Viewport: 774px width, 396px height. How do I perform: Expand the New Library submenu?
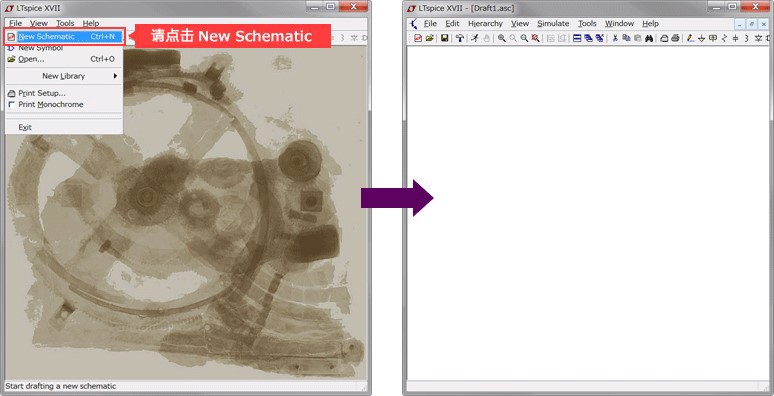(64, 76)
